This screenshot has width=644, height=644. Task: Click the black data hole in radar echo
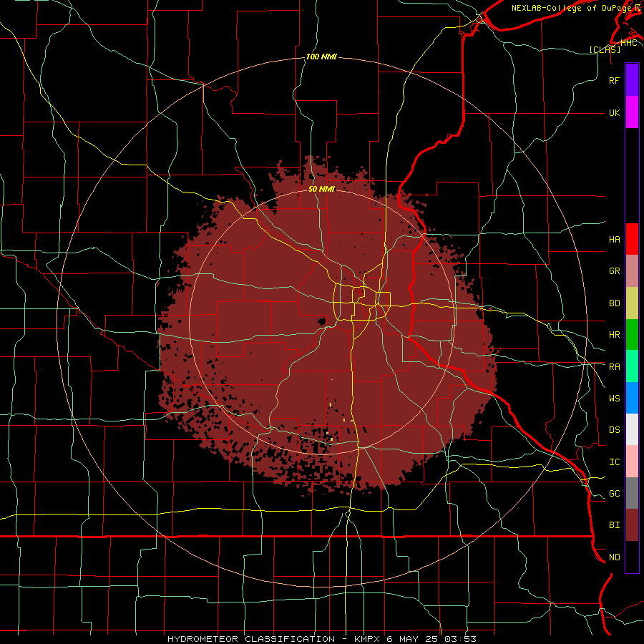coord(321,321)
